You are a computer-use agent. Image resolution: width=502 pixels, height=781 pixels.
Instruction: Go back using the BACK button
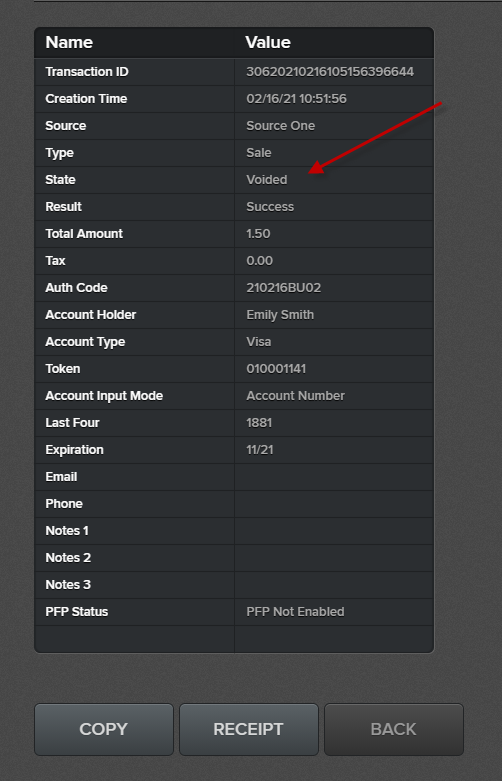pos(393,729)
